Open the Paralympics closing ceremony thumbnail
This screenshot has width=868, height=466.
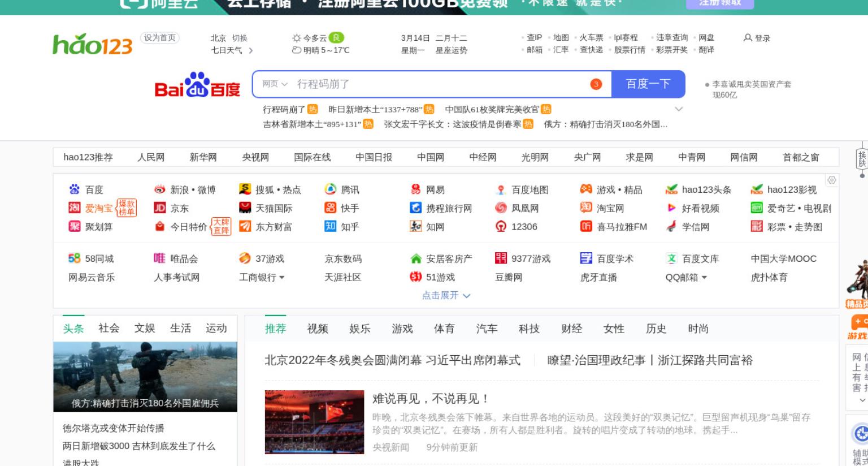[314, 422]
